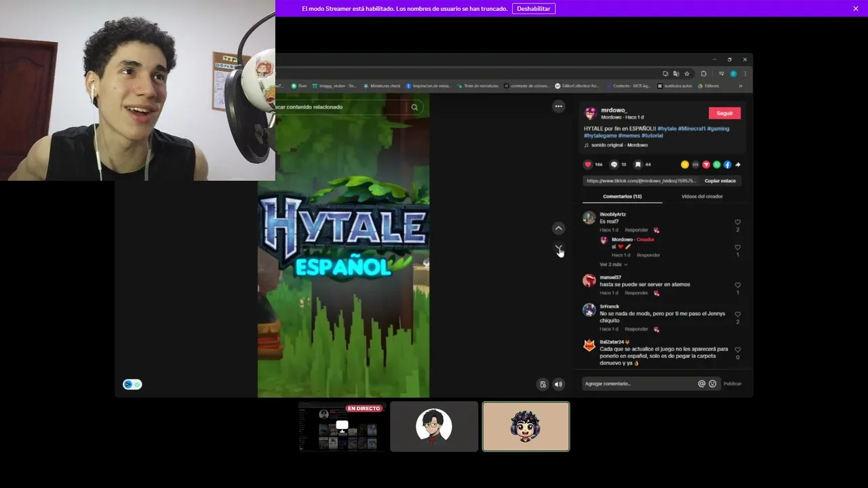
Task: Switch to Comentarios (13) tab
Action: (622, 197)
